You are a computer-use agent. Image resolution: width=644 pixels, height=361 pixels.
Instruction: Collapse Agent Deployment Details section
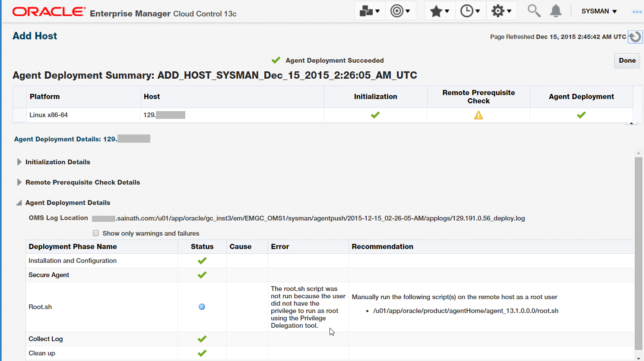[19, 203]
